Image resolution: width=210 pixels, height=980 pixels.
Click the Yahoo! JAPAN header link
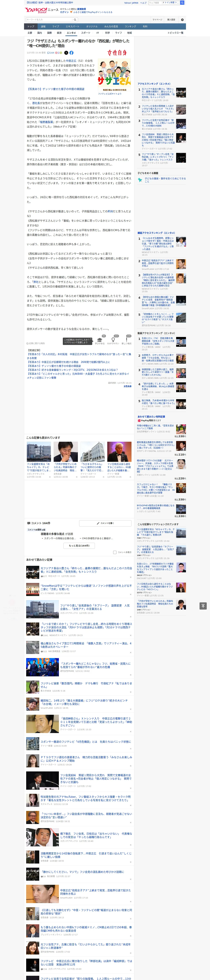coord(131,3)
